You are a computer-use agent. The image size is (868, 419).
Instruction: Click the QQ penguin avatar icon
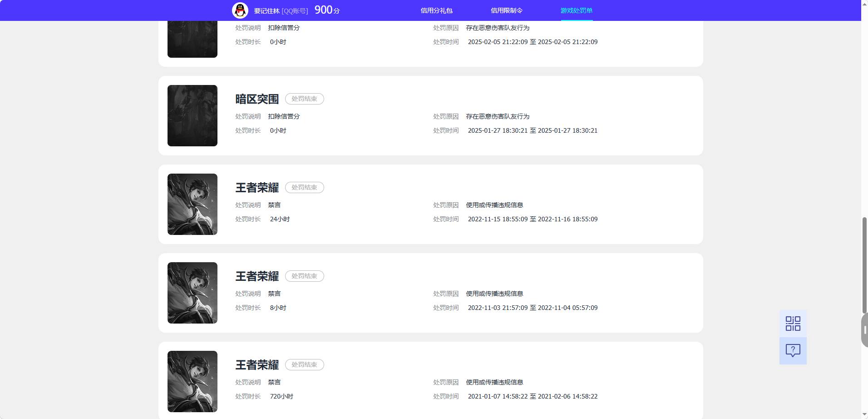(240, 10)
